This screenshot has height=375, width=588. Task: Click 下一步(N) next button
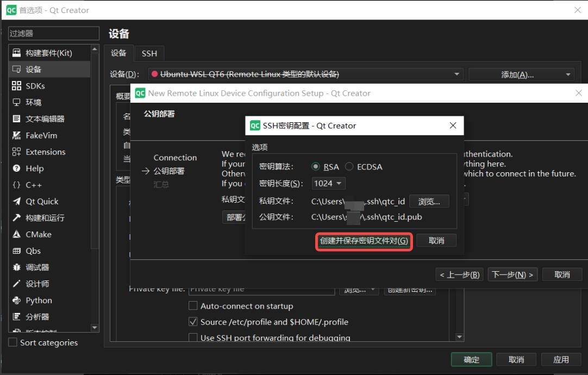pos(512,275)
